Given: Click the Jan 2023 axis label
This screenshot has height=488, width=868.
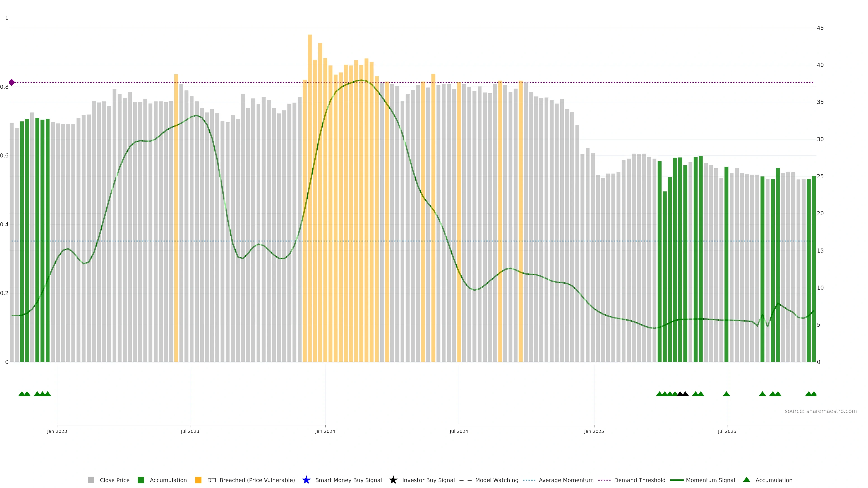Looking at the screenshot, I should tap(57, 431).
